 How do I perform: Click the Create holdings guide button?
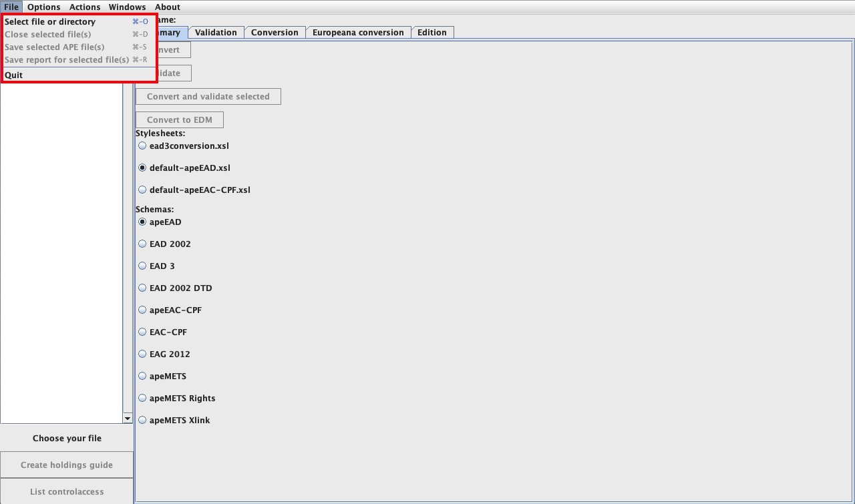tap(67, 465)
